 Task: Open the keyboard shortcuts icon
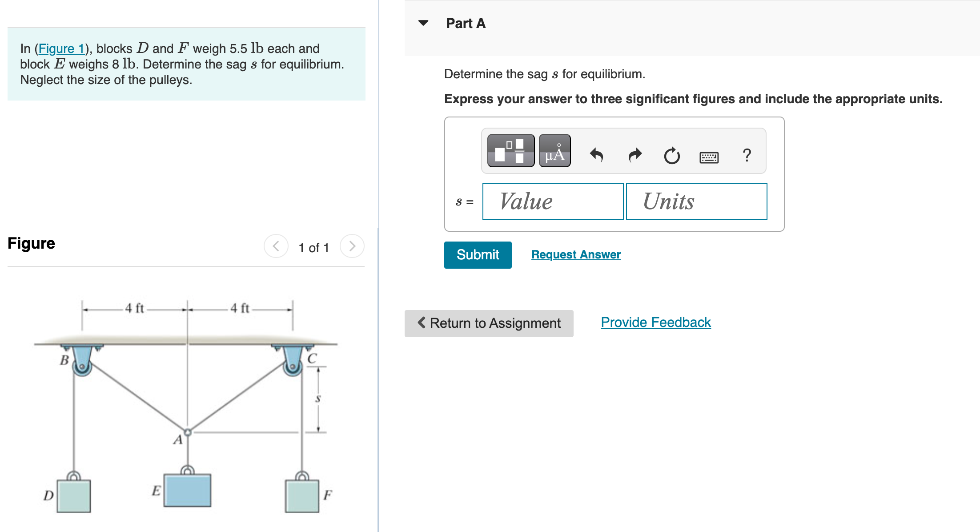tap(709, 157)
